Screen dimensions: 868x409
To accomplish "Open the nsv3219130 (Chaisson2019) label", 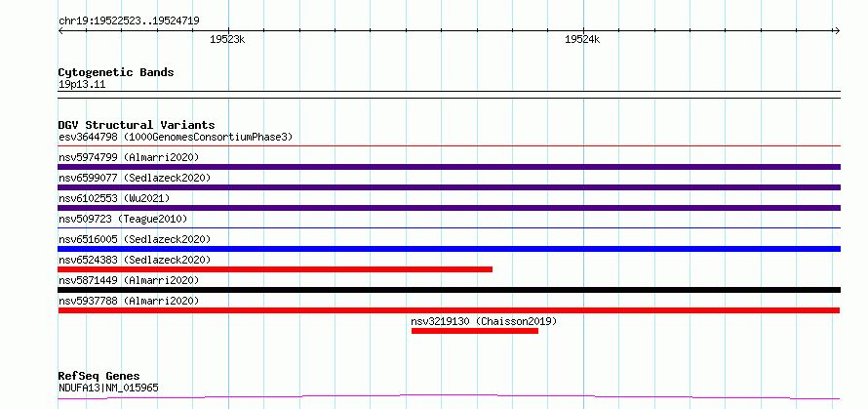I will (484, 321).
